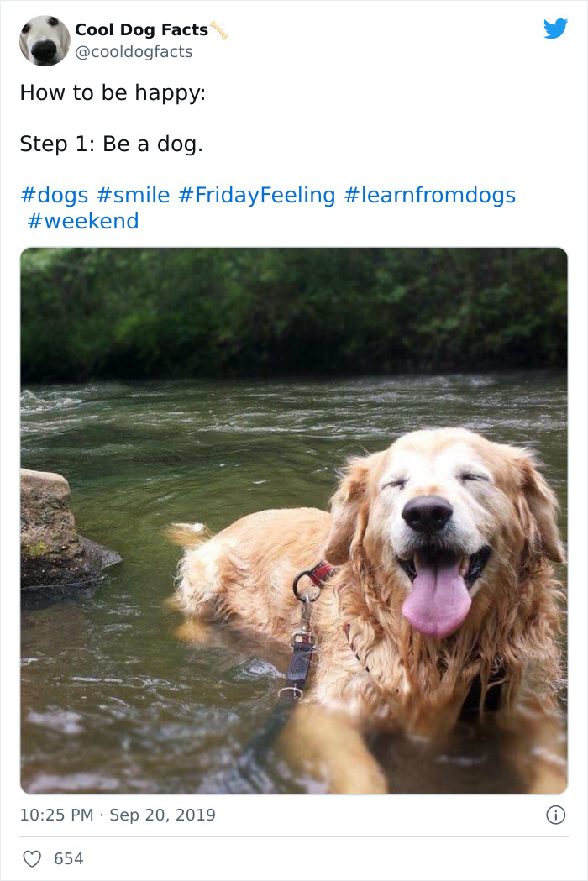Open the Cool Dog Facts display name
The image size is (588, 881).
click(141, 28)
